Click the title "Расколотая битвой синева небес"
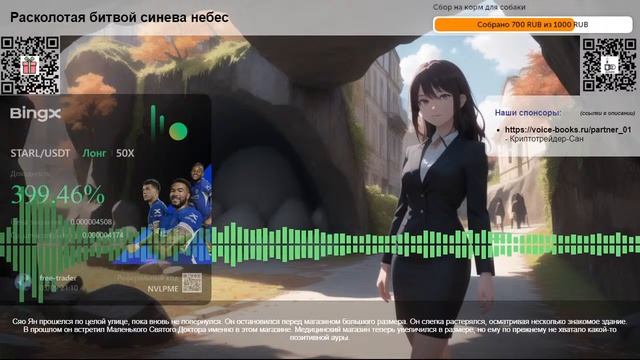 tap(119, 18)
